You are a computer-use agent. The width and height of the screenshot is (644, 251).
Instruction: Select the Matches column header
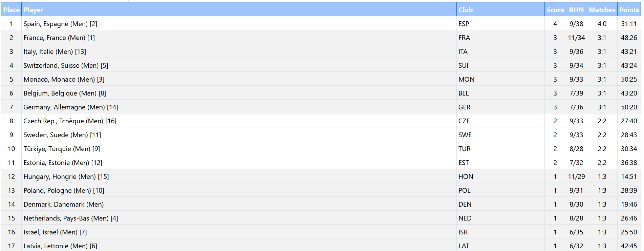602,10
